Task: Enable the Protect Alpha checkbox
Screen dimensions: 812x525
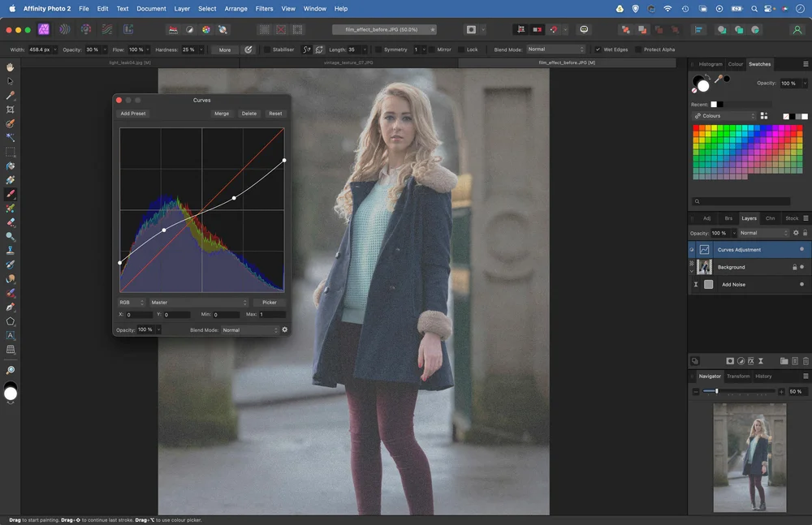Action: [x=638, y=49]
